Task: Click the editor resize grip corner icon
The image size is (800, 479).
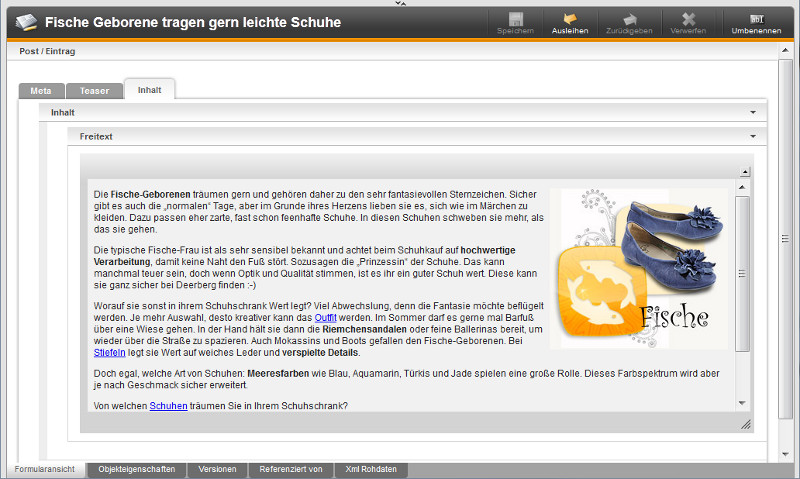Action: 745,425
